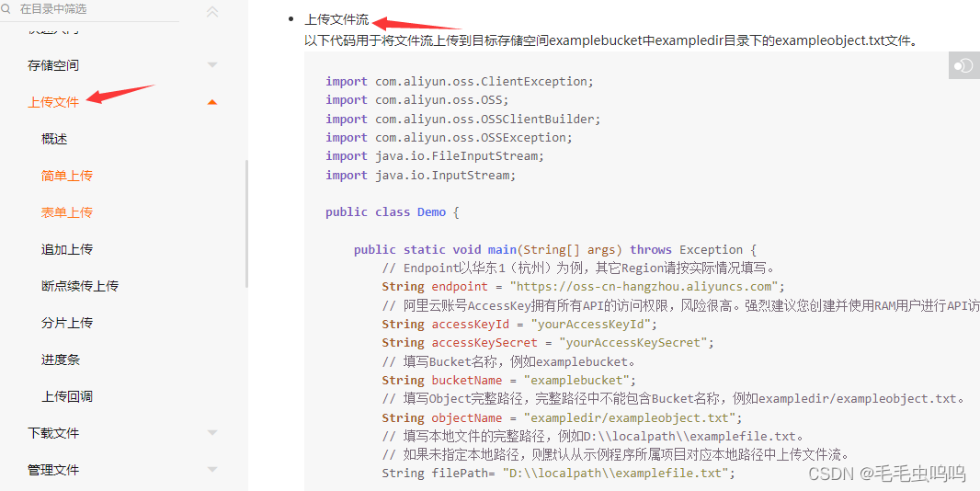
Task: Collapse all with the double chevron icon
Action: (212, 11)
